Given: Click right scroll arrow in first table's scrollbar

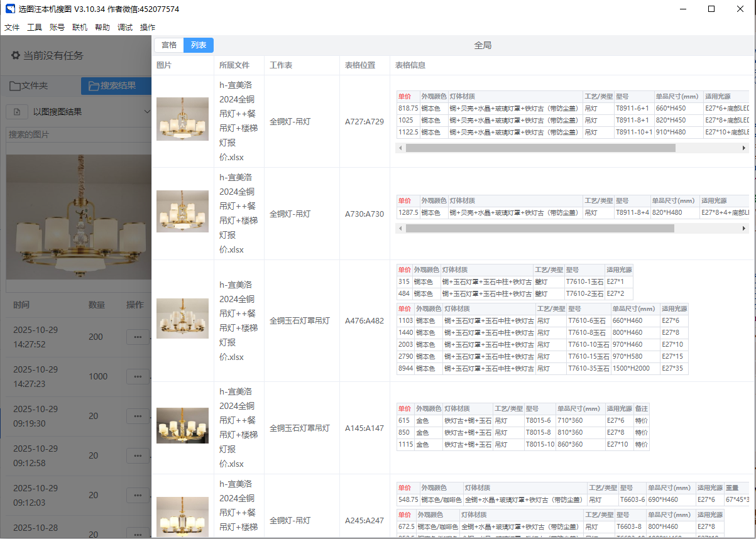Looking at the screenshot, I should [x=744, y=148].
